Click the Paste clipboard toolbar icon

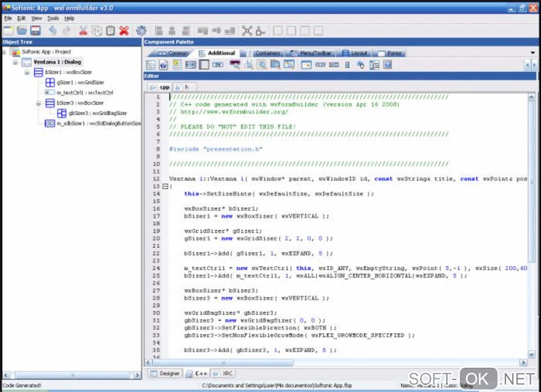[x=110, y=31]
